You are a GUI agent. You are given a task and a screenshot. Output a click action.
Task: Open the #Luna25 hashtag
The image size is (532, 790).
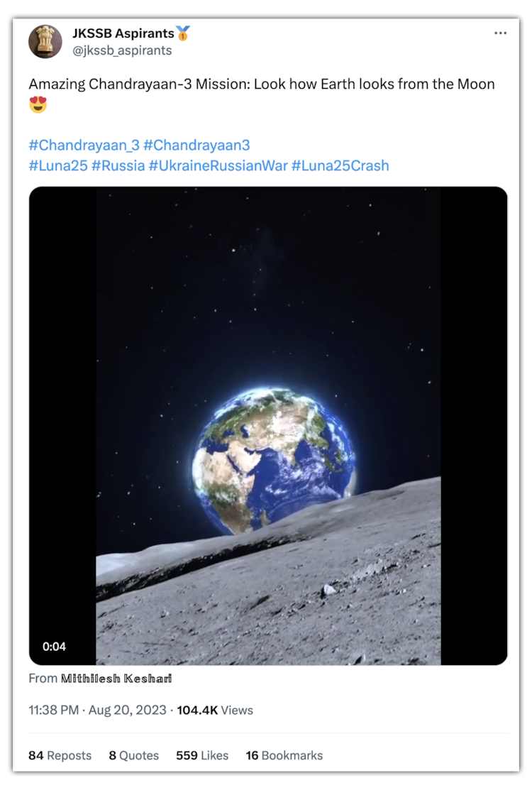(x=58, y=166)
